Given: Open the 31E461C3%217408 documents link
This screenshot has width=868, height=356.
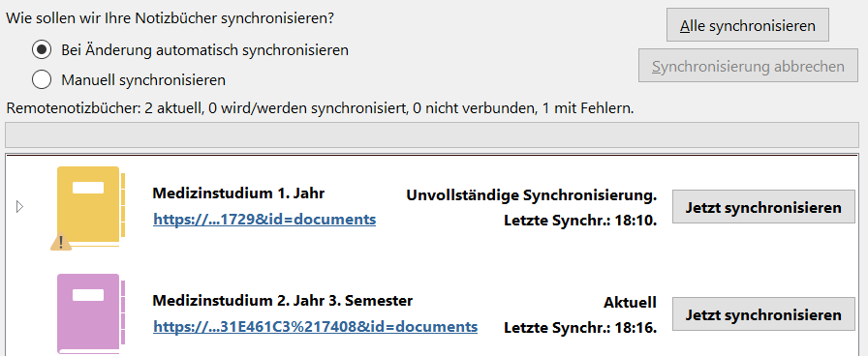Looking at the screenshot, I should point(316,327).
